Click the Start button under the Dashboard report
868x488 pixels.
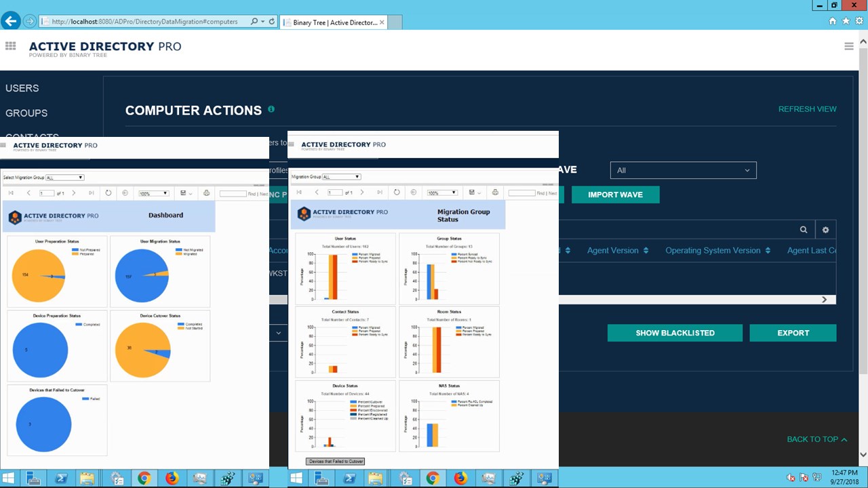[x=9, y=479]
